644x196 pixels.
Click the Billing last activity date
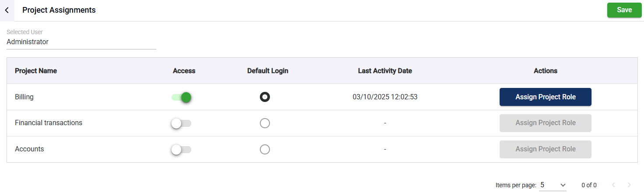385,97
